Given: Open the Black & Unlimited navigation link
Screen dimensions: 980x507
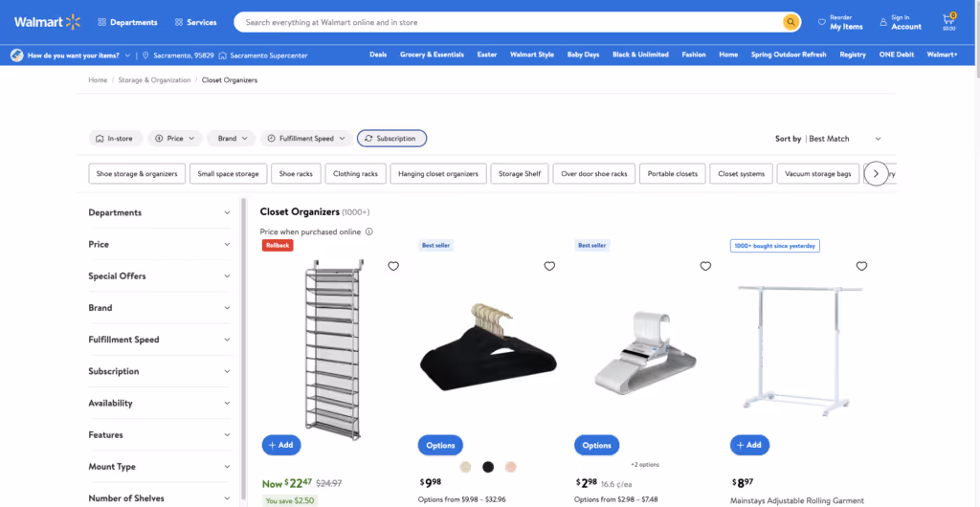Looking at the screenshot, I should (x=640, y=55).
